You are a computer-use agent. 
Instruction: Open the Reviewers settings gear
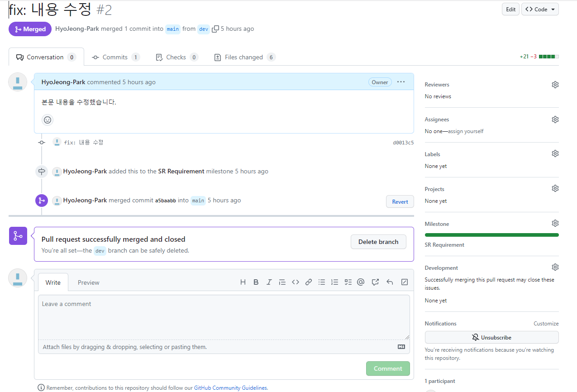555,84
